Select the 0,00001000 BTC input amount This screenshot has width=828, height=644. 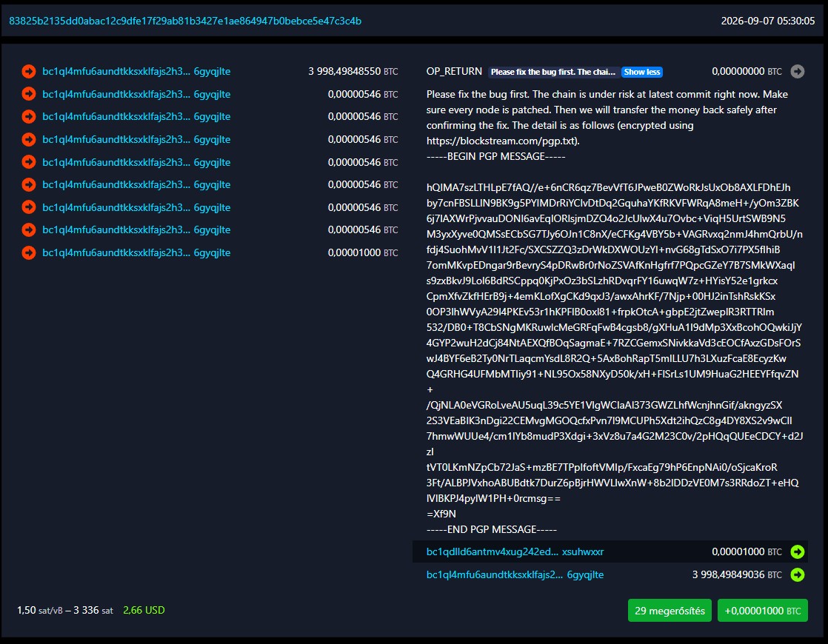click(363, 253)
